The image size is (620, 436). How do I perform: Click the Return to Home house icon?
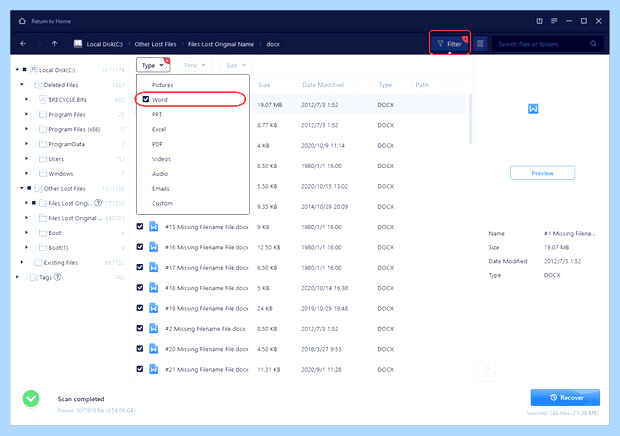point(22,21)
